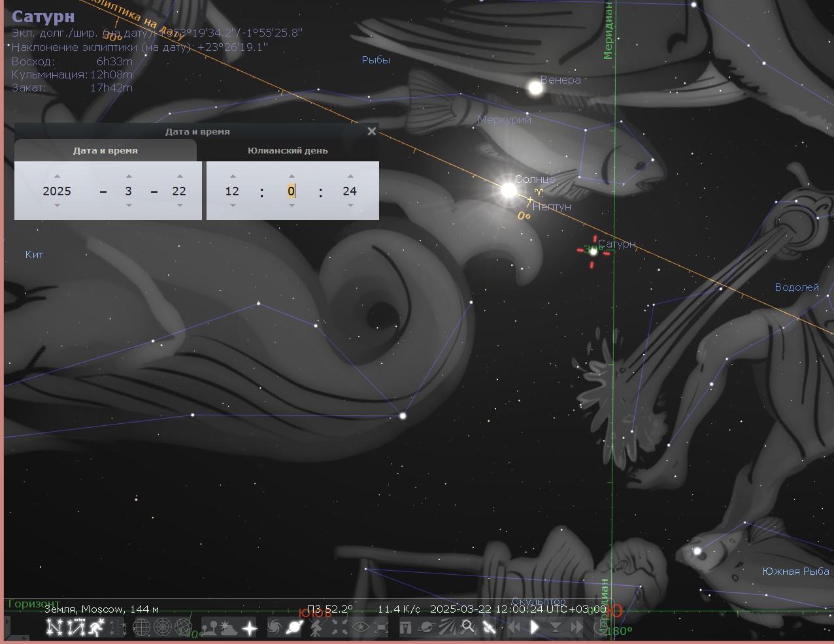Decrease the month value 3
The image size is (834, 644).
(x=129, y=206)
